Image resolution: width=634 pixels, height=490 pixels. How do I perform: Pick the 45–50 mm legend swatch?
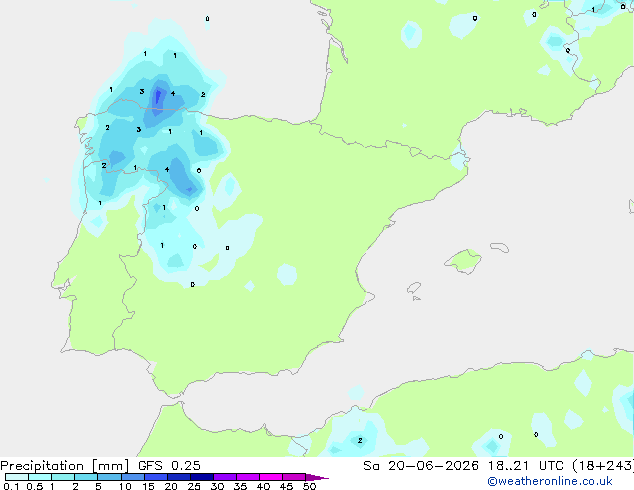coord(294,477)
